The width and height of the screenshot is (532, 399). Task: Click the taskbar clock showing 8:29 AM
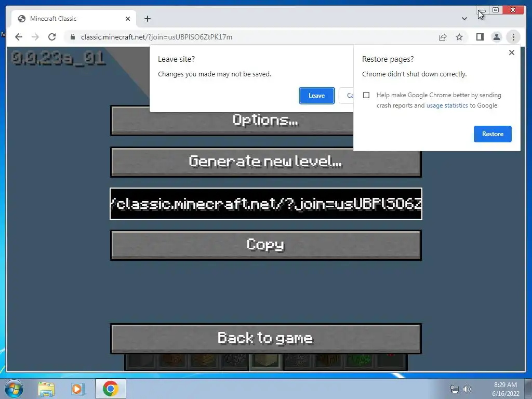[506, 389]
